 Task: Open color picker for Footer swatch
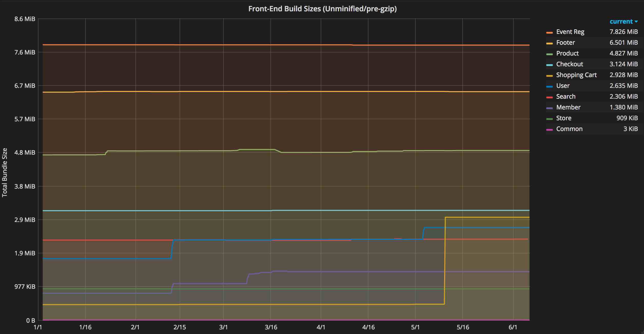(x=549, y=43)
